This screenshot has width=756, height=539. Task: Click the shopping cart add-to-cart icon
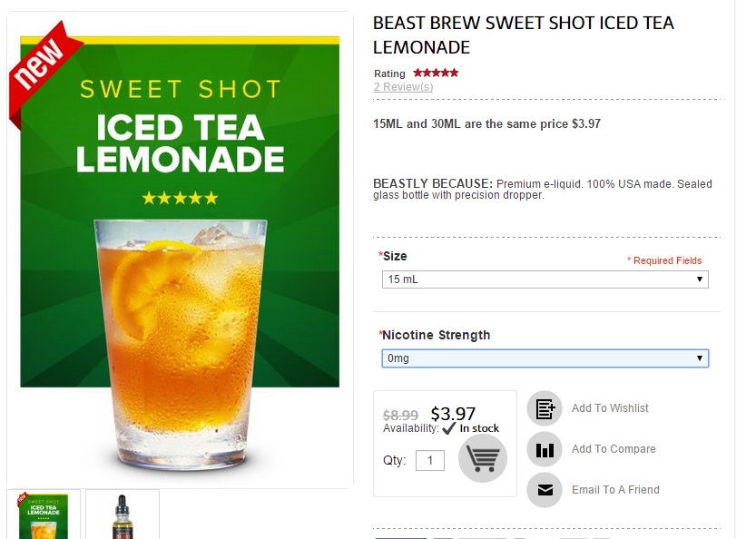(x=482, y=458)
